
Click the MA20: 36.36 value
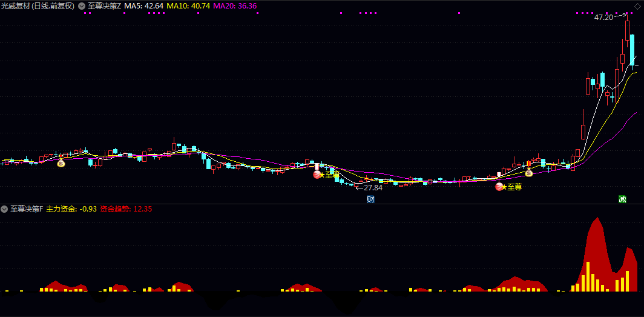click(x=236, y=6)
